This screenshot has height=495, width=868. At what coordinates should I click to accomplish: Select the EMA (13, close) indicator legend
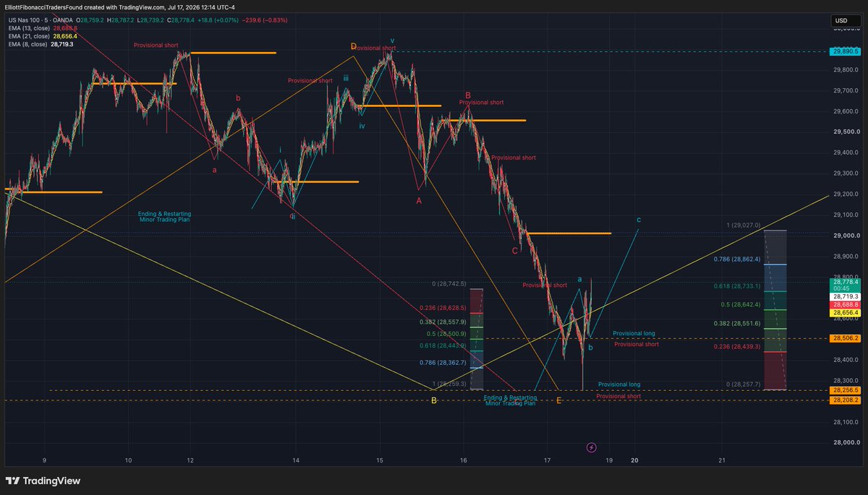tap(43, 27)
